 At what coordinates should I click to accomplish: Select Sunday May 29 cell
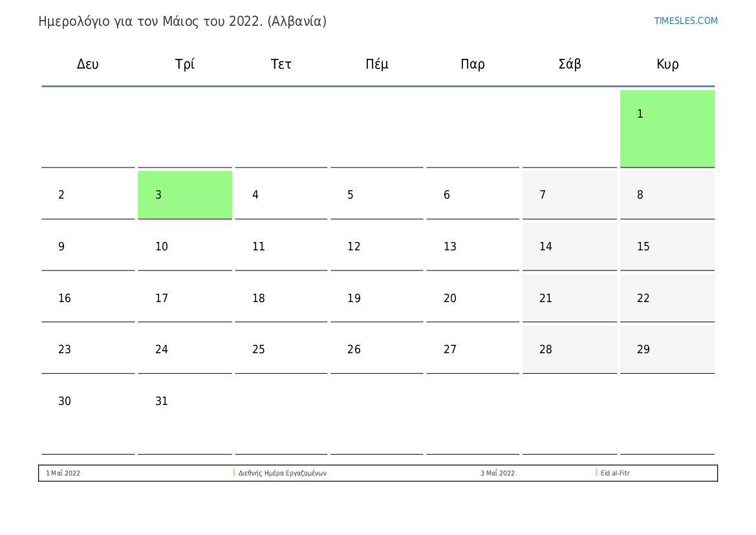tap(667, 349)
